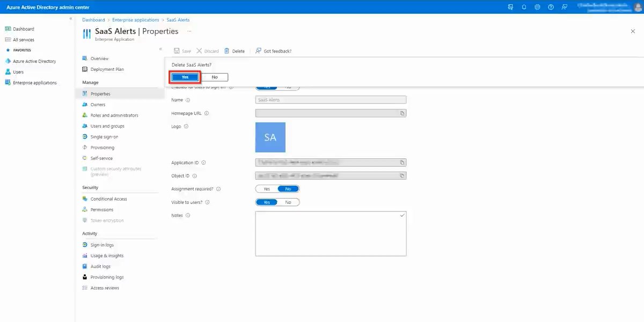Click the Azure Active Directory icon
Screen dimensions: 644x322
tap(8, 61)
